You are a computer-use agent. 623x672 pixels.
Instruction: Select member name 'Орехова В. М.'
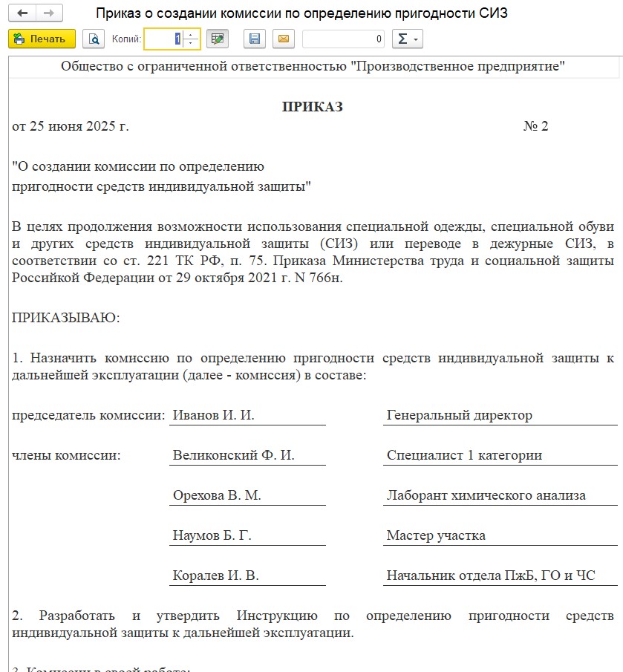tap(217, 495)
